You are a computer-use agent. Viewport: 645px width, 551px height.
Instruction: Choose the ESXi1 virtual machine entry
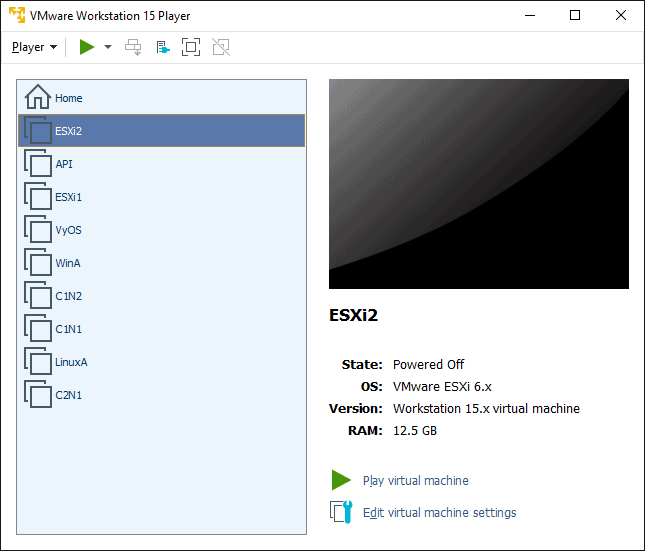pyautogui.click(x=68, y=197)
